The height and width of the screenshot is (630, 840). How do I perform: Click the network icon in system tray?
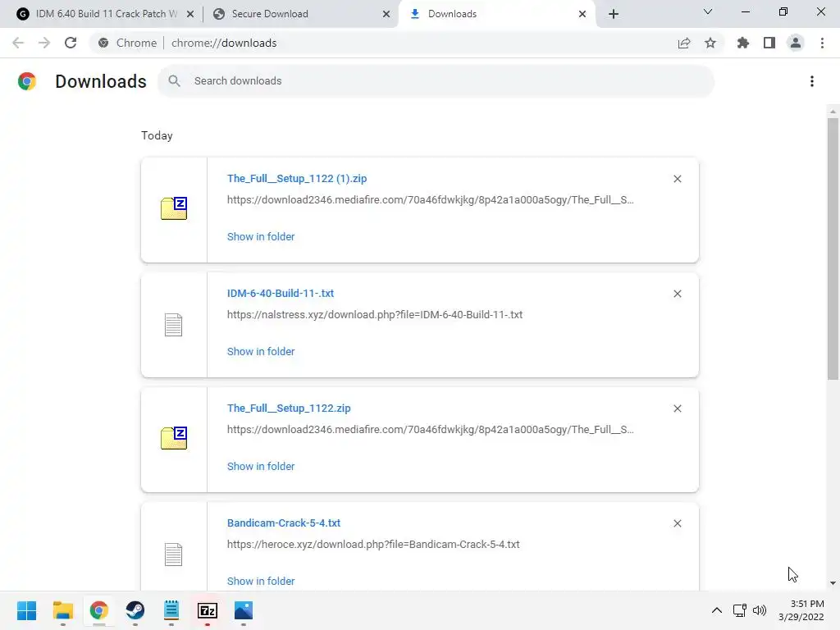pyautogui.click(x=740, y=610)
